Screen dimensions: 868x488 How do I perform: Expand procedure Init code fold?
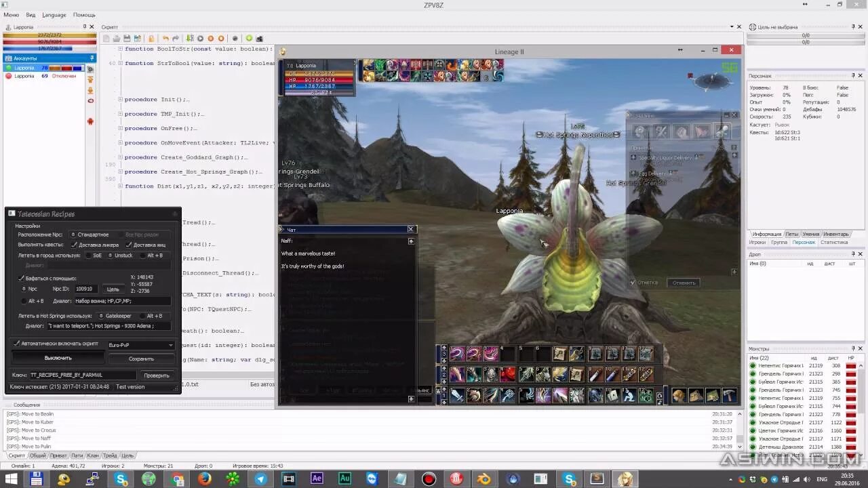[x=121, y=100]
